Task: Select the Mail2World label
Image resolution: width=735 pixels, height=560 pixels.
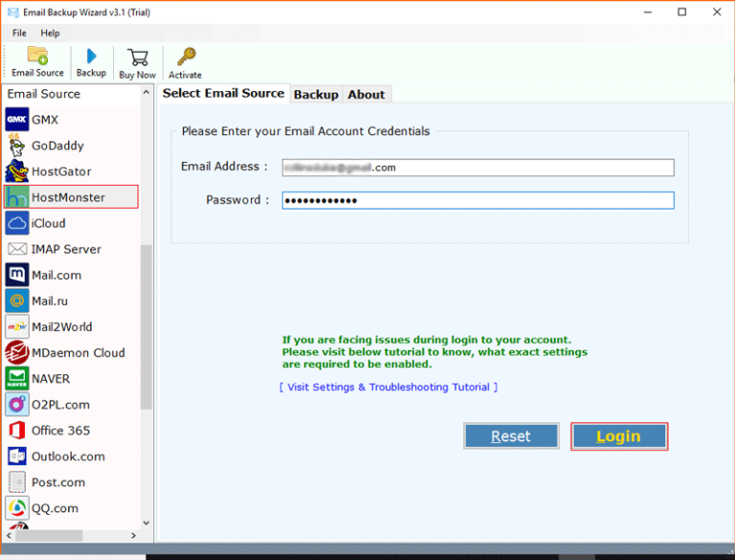Action: click(62, 326)
